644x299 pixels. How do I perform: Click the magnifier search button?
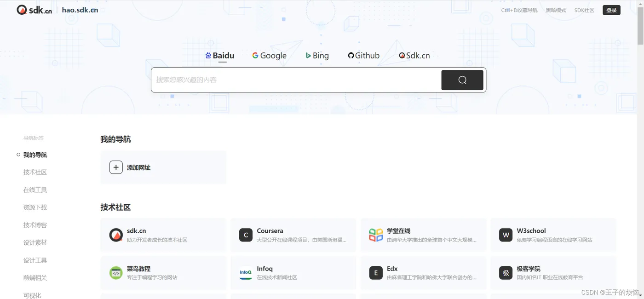point(462,80)
